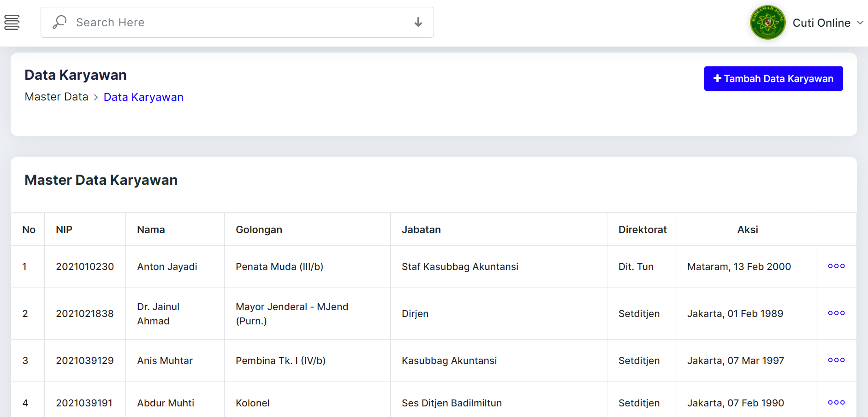Expand the Cuti Online user dropdown

pyautogui.click(x=860, y=23)
